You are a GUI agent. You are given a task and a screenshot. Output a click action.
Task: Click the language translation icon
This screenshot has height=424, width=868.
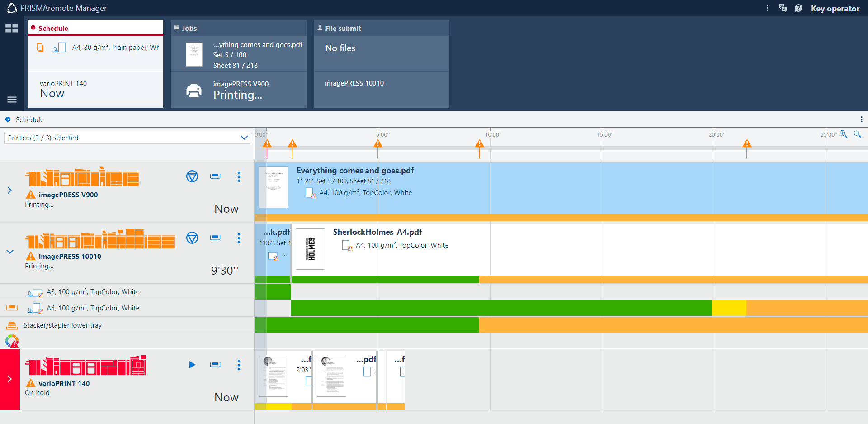point(783,8)
